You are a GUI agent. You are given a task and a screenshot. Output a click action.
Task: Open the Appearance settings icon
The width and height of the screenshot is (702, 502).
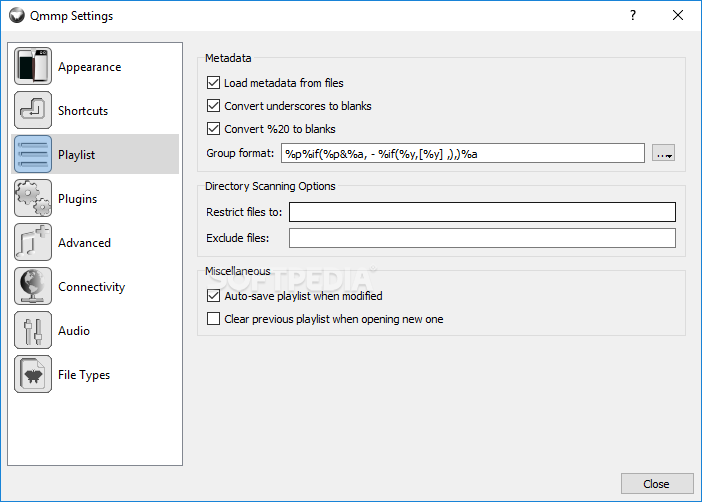[33, 66]
